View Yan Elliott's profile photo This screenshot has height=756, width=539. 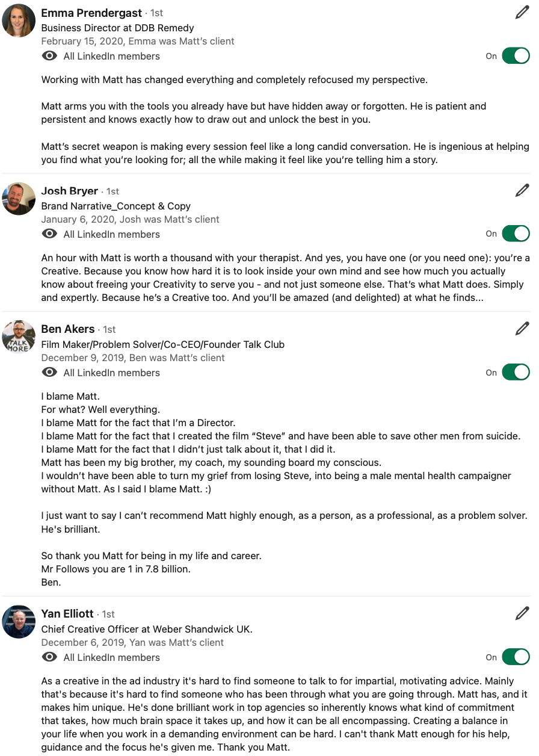tap(19, 622)
